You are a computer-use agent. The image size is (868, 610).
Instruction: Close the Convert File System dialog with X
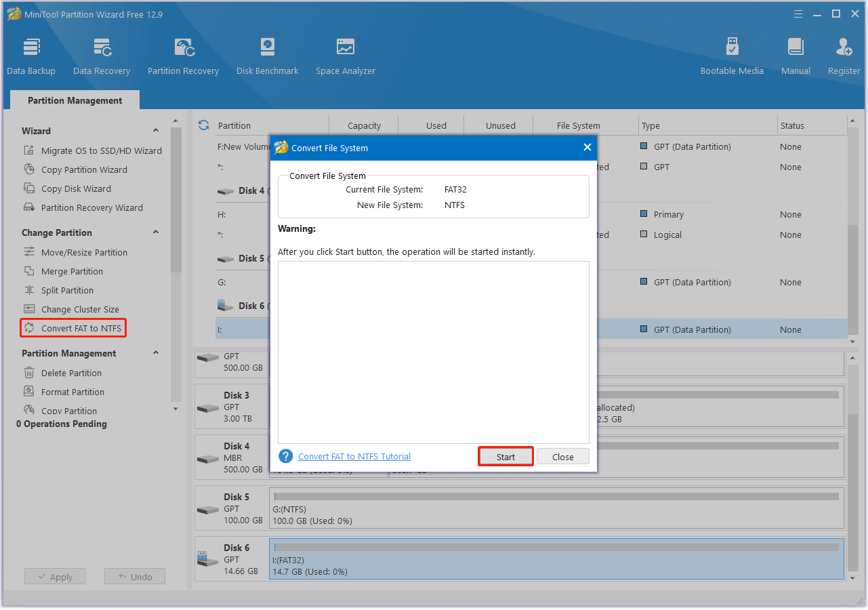pyautogui.click(x=587, y=147)
